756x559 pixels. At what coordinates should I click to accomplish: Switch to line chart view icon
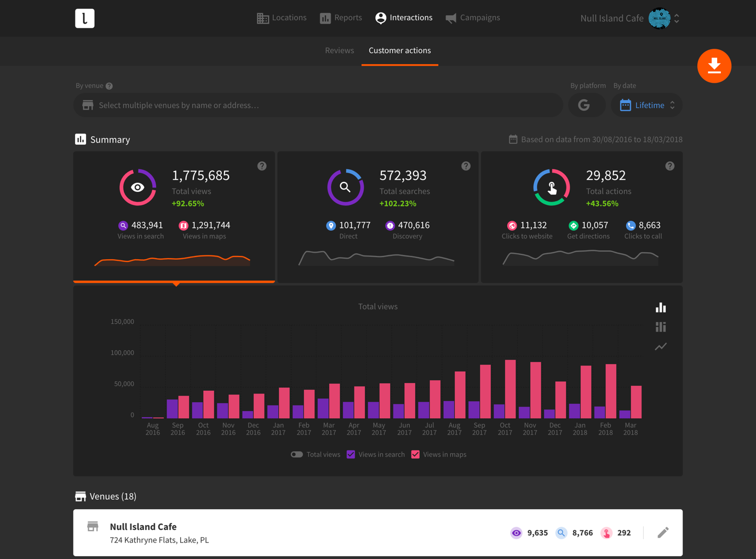pos(661,347)
